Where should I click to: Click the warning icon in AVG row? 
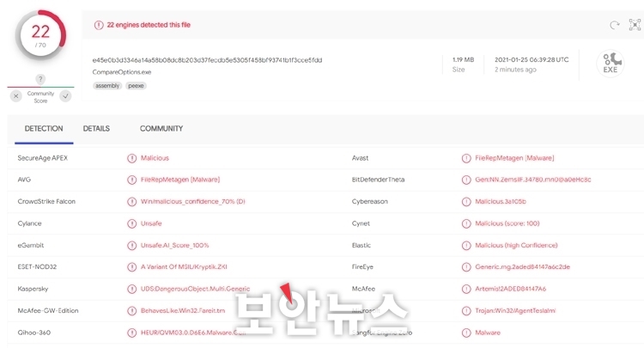(x=131, y=180)
